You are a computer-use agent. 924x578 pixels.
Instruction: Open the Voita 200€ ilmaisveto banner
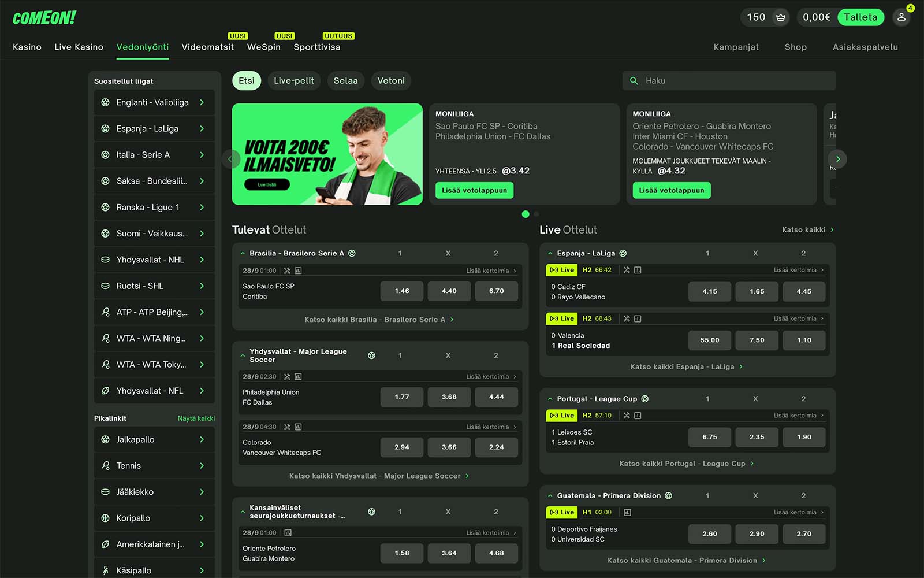327,154
